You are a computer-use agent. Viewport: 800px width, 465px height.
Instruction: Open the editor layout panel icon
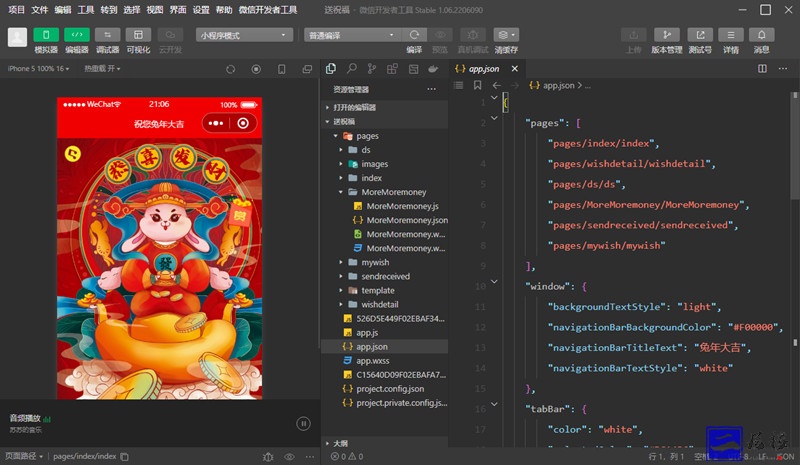coord(413,68)
